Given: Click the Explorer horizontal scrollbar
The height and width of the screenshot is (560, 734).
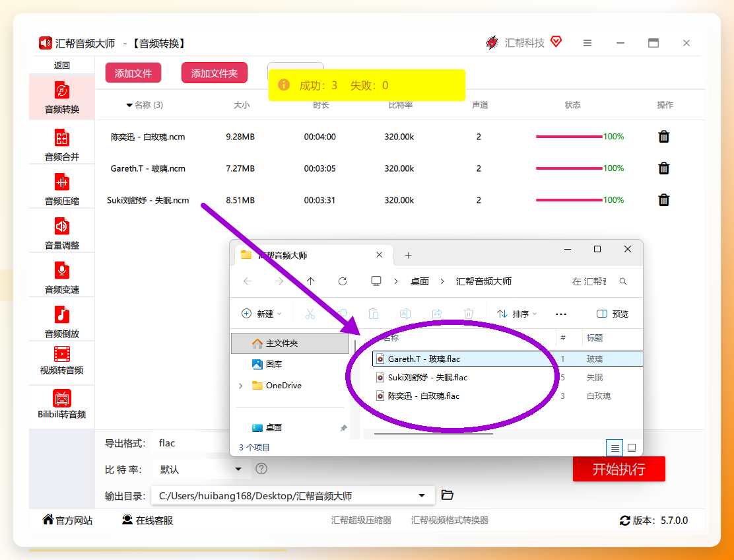Looking at the screenshot, I should tap(434, 434).
